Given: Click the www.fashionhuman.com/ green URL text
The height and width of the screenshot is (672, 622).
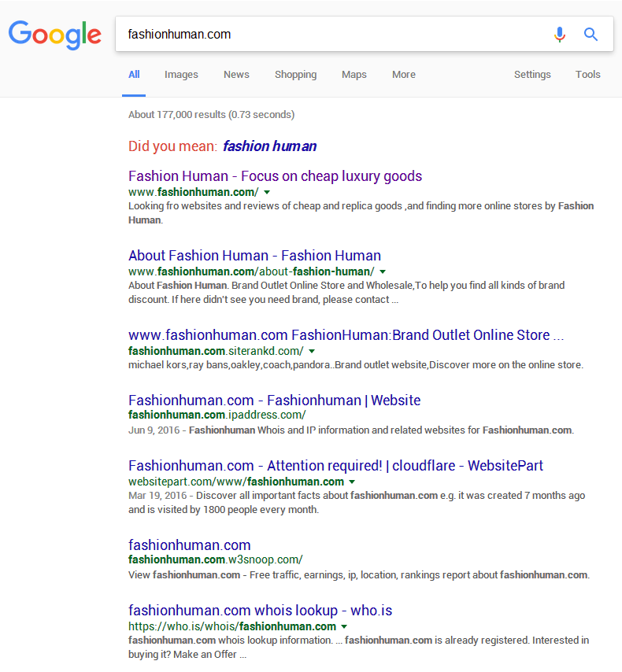Looking at the screenshot, I should (x=194, y=193).
